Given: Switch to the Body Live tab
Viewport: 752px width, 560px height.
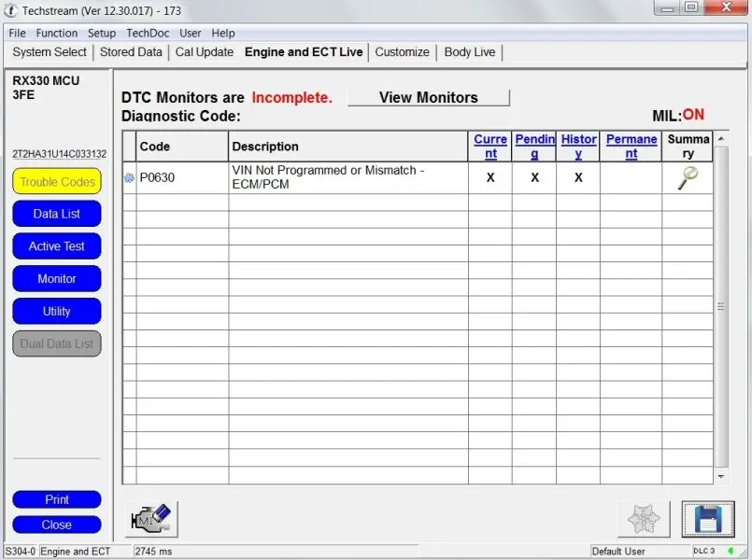Looking at the screenshot, I should 470,51.
